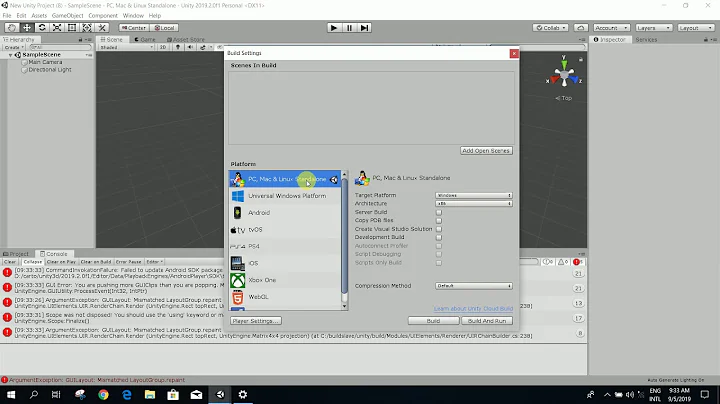This screenshot has height=404, width=720.
Task: Pause the game playback
Action: (x=349, y=28)
